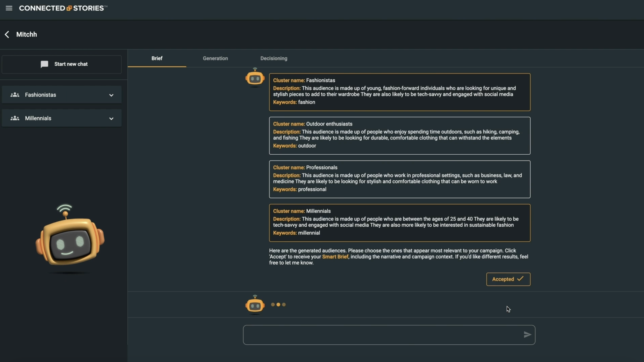Open the Decisioning tab
The height and width of the screenshot is (362, 644).
pos(274,58)
